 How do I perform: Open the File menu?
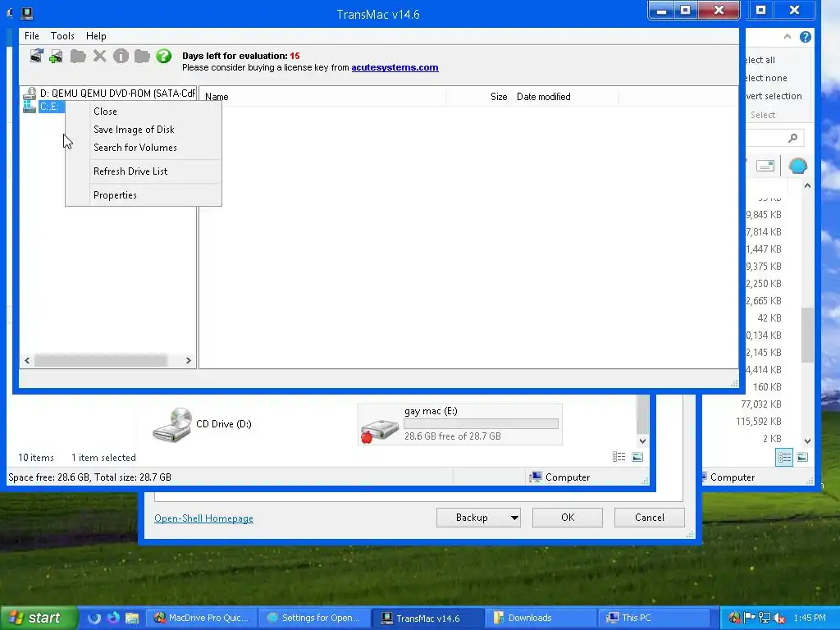(x=32, y=36)
